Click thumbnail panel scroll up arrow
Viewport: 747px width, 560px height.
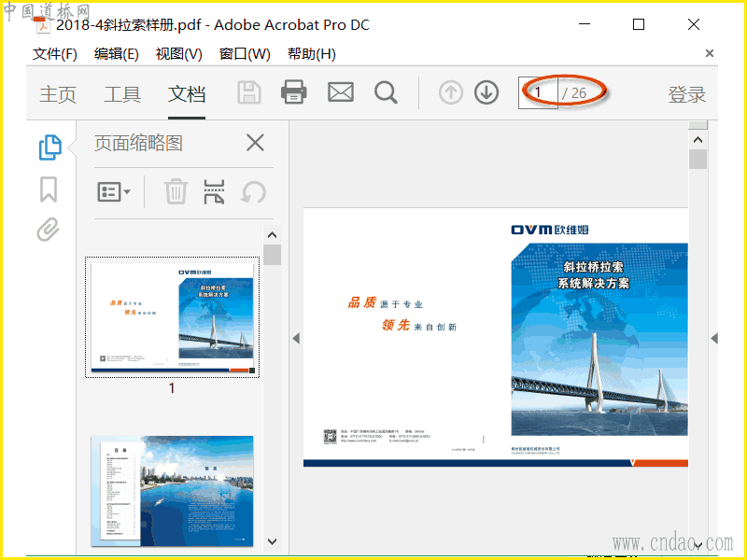pyautogui.click(x=272, y=235)
